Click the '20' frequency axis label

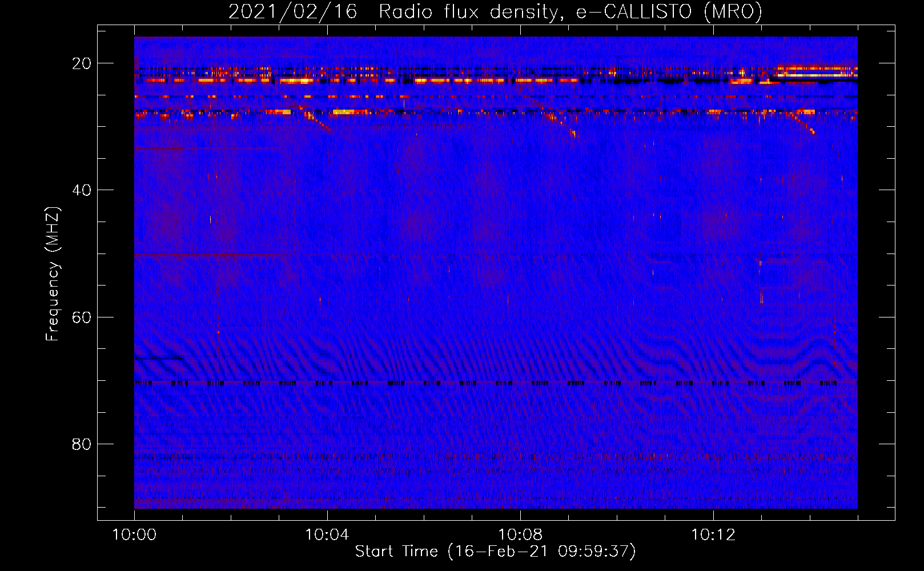click(82, 63)
